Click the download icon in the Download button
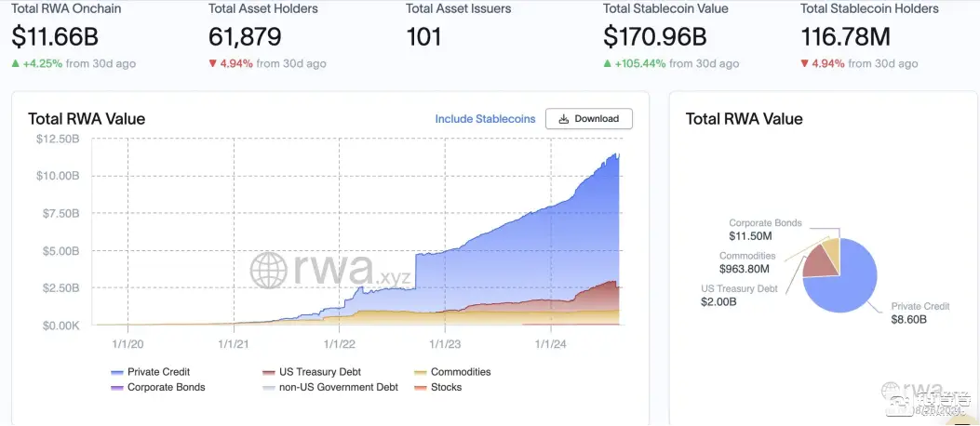The height and width of the screenshot is (426, 980). [563, 119]
